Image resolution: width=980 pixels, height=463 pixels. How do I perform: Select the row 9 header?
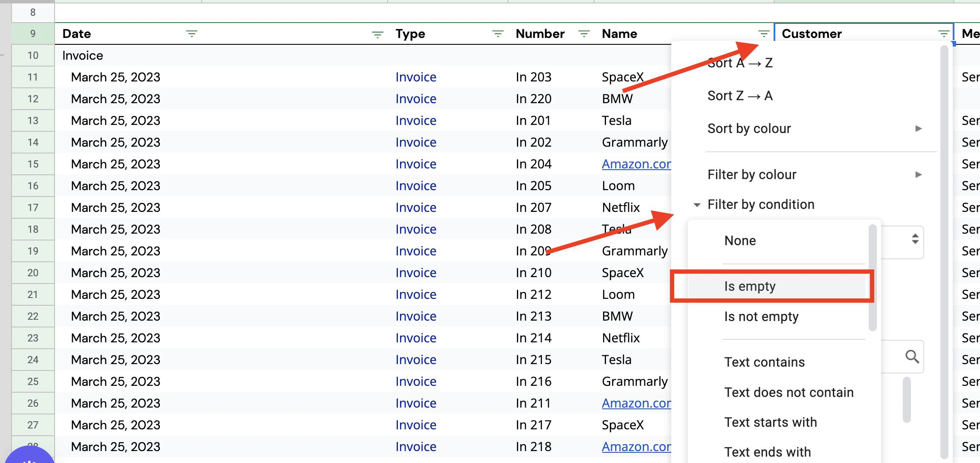[x=33, y=34]
